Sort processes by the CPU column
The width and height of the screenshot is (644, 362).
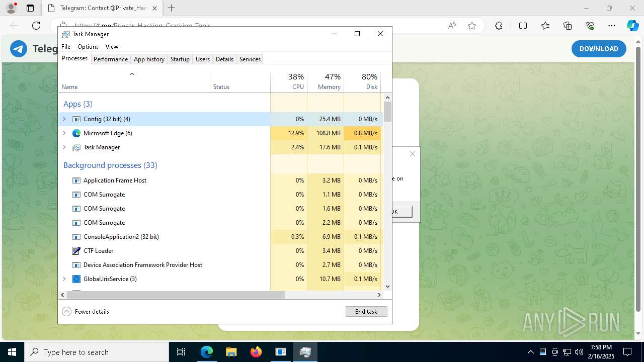pyautogui.click(x=289, y=81)
